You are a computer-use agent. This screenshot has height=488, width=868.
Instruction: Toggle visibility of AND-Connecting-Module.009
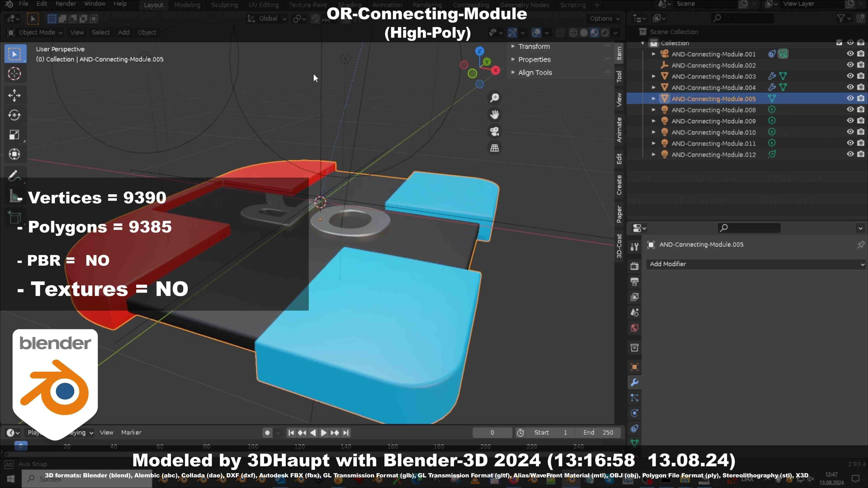coord(850,121)
